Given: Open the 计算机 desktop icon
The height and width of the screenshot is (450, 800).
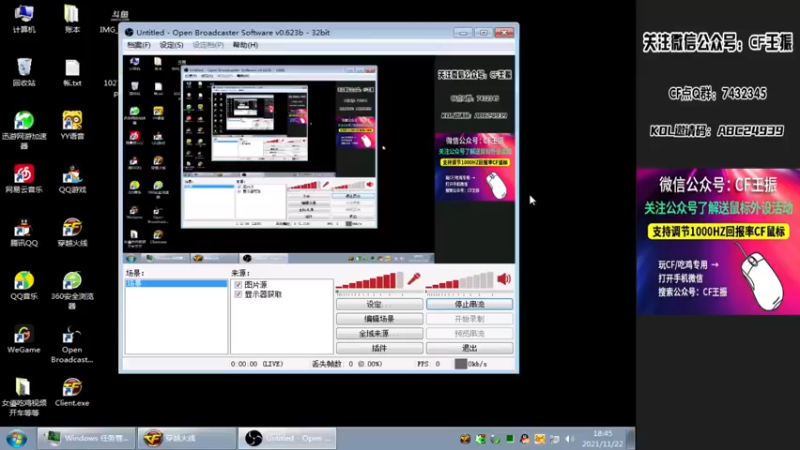Looking at the screenshot, I should (24, 19).
